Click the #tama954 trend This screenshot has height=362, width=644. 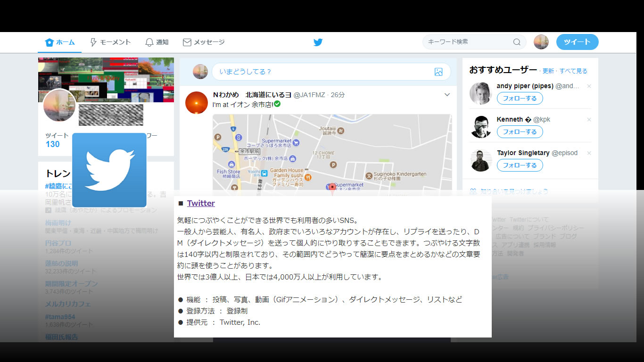(60, 317)
